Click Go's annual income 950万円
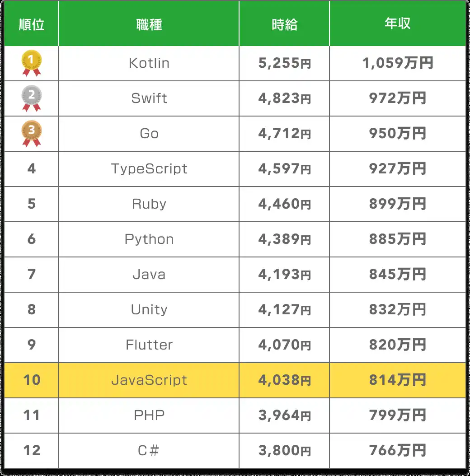 (x=397, y=134)
